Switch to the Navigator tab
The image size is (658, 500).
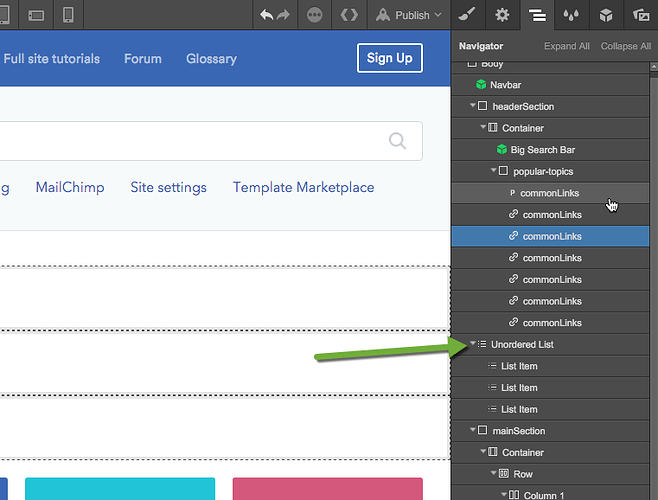[x=537, y=15]
